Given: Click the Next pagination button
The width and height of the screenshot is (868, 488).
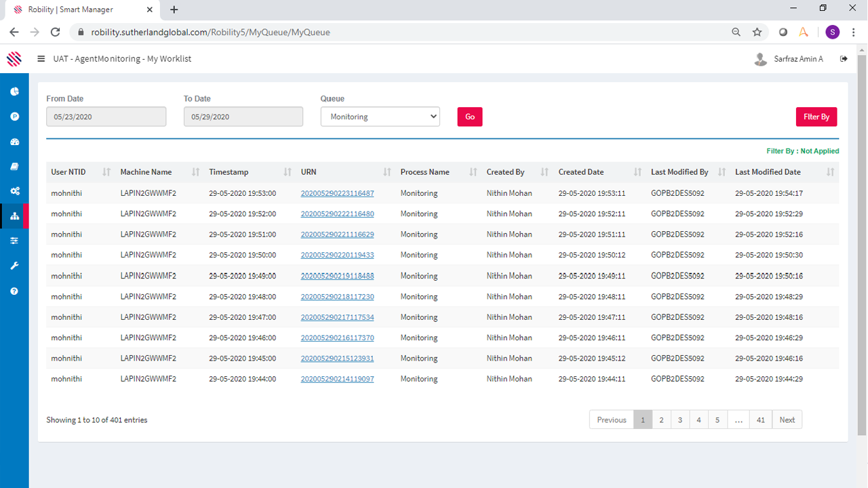Looking at the screenshot, I should click(787, 420).
